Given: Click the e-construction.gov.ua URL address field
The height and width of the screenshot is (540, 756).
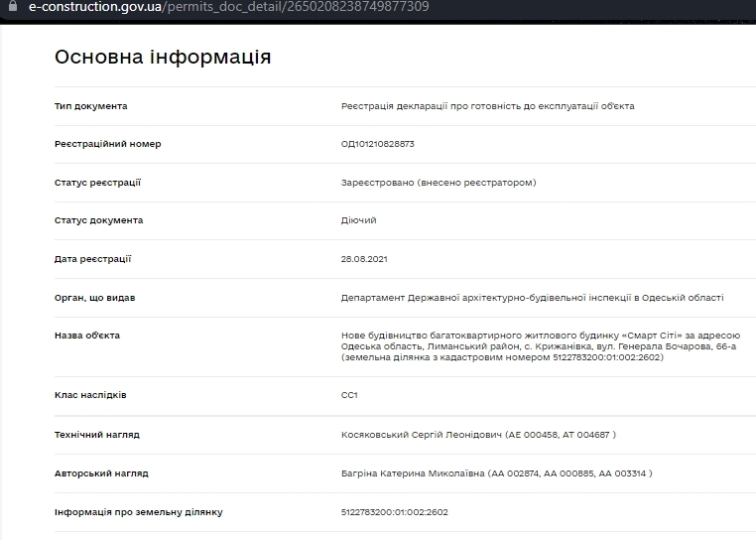Looking at the screenshot, I should (228, 7).
